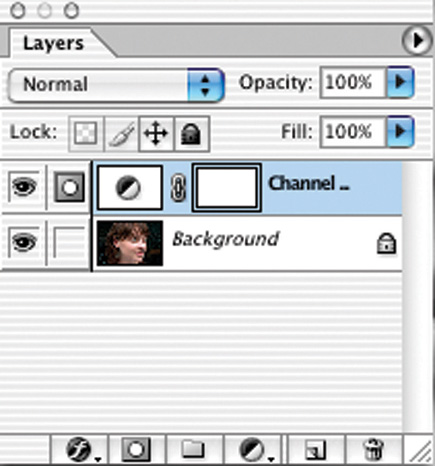Toggle lock image pixels brush icon

tap(121, 134)
